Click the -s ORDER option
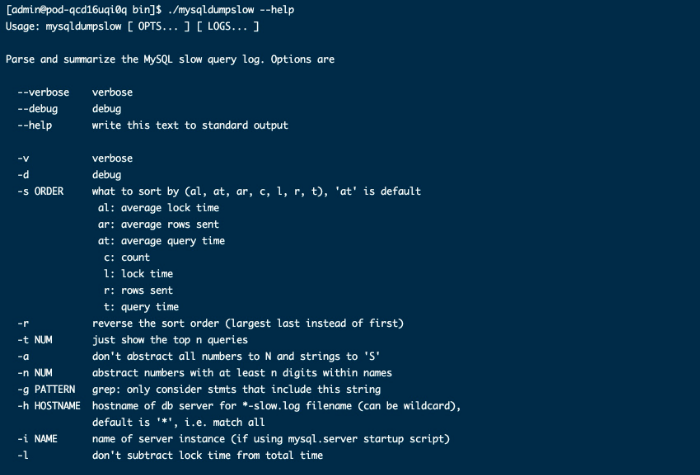700x475 pixels. point(41,191)
